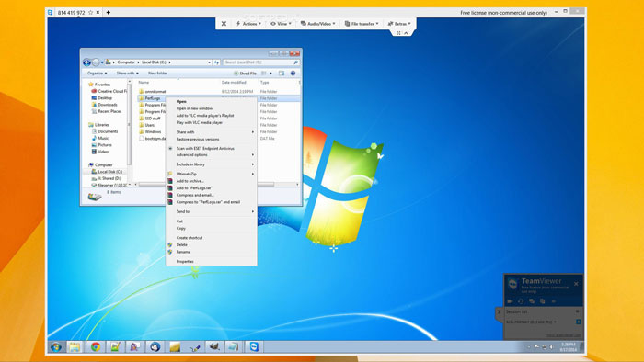Screen dimensions: 644x362
Task: Collapse the TeamViewer toolbar with up chevron
Action: pos(407,33)
